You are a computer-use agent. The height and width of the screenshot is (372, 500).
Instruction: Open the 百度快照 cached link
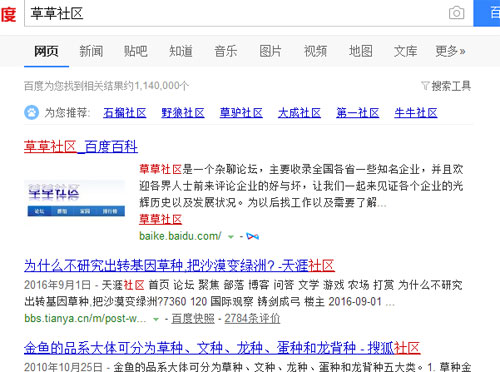coord(193,319)
